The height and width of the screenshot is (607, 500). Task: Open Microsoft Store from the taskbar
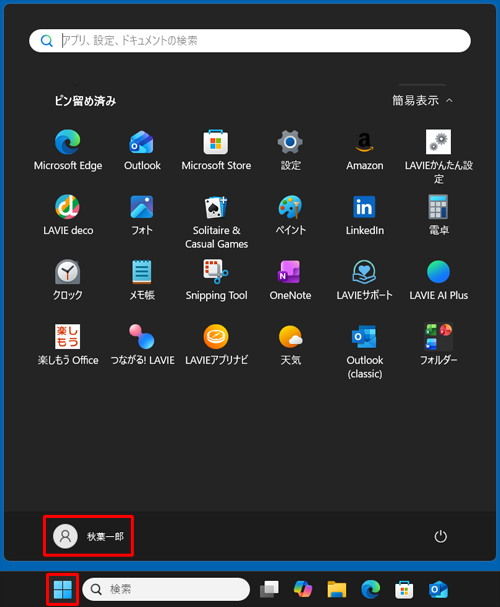(x=404, y=589)
